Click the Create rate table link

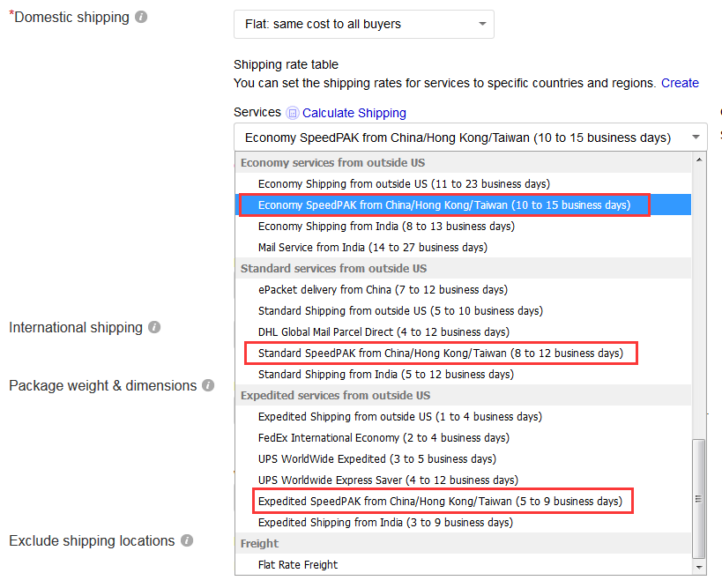680,83
